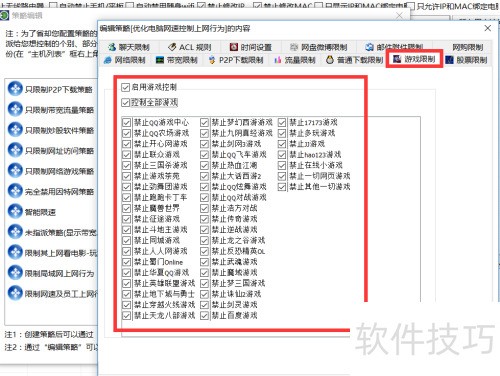Switch to the ACL 规则 tab
Screen dimensions: 500x376
[x=190, y=47]
